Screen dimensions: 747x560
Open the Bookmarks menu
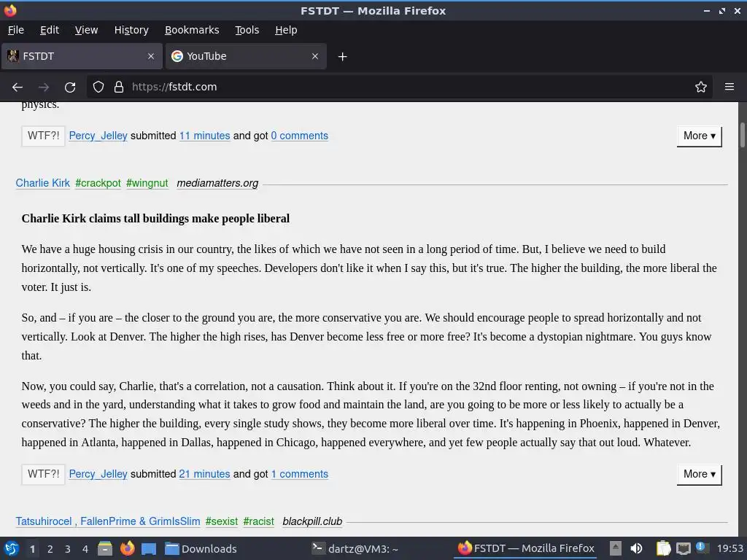point(192,30)
